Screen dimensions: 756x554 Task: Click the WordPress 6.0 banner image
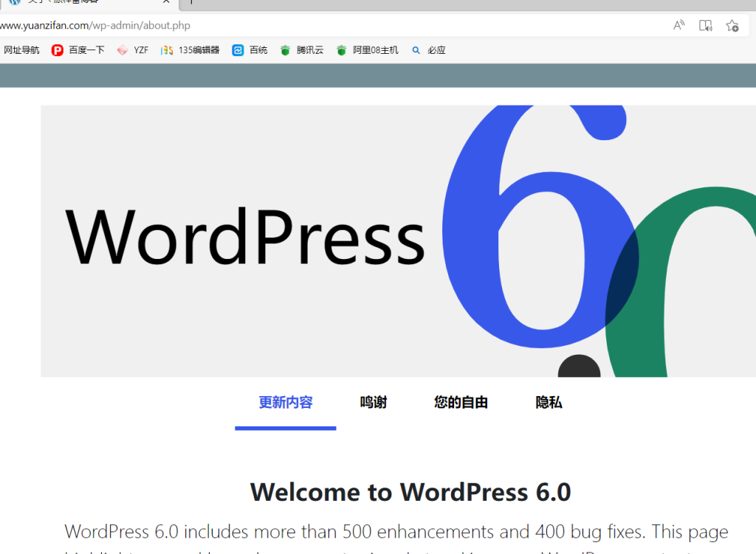click(x=398, y=240)
